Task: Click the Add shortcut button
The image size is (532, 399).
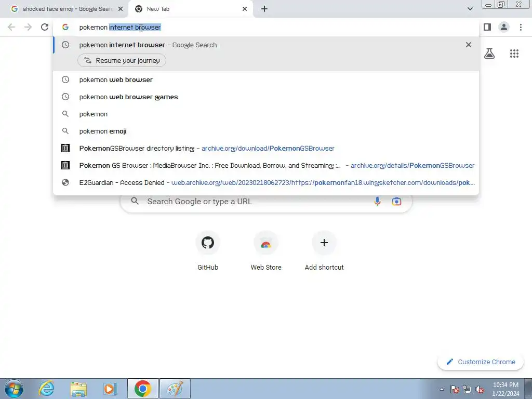Action: 324,251
